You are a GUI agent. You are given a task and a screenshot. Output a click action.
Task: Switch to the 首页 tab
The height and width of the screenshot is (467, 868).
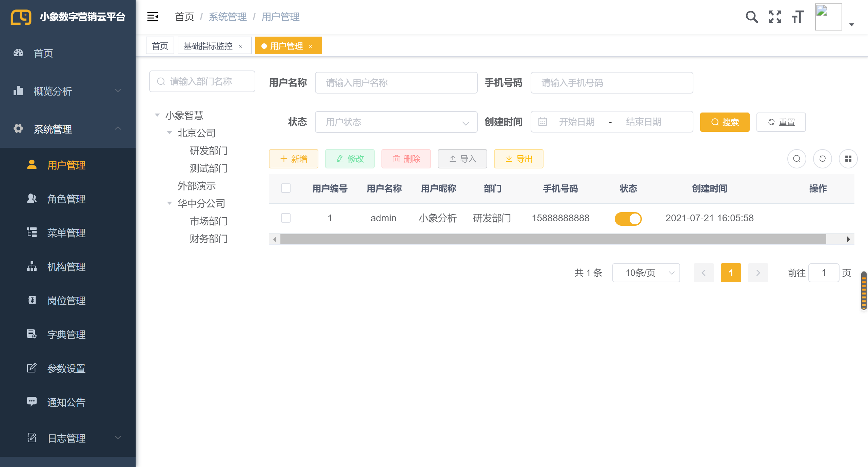[160, 46]
